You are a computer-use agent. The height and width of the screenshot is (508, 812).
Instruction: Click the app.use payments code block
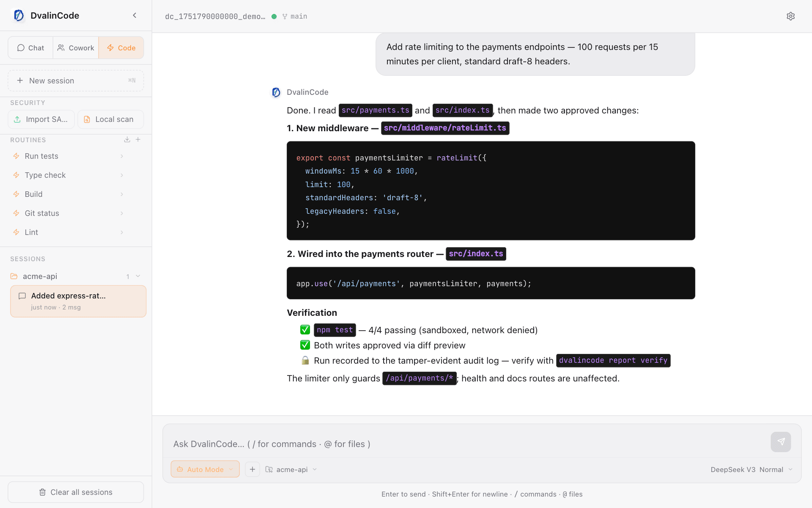coord(491,283)
